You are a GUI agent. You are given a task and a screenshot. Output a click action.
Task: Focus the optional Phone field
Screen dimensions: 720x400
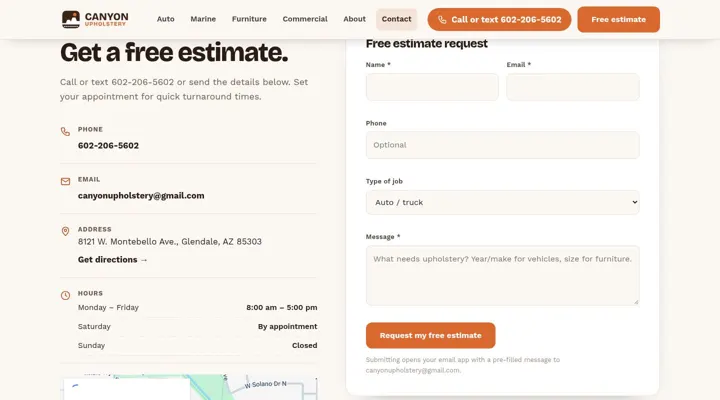[502, 145]
